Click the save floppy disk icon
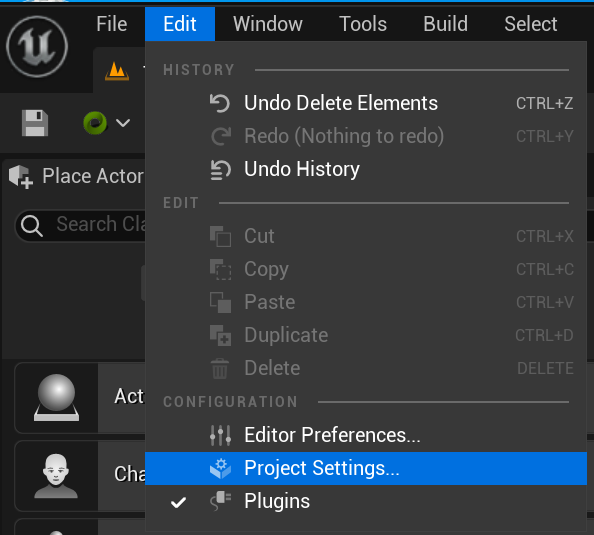The image size is (594, 535). pyautogui.click(x=35, y=123)
